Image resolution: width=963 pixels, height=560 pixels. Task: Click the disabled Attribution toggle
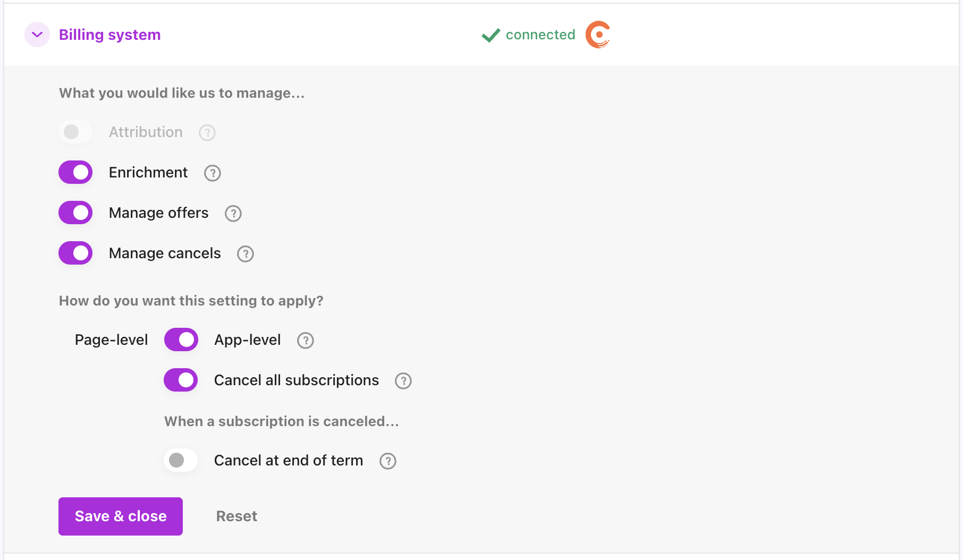click(x=75, y=132)
